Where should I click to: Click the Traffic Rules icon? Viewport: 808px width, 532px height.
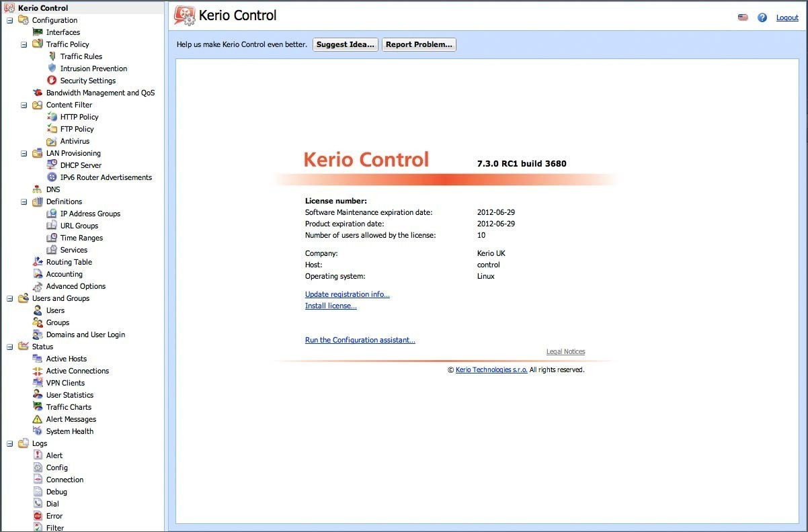[x=52, y=56]
